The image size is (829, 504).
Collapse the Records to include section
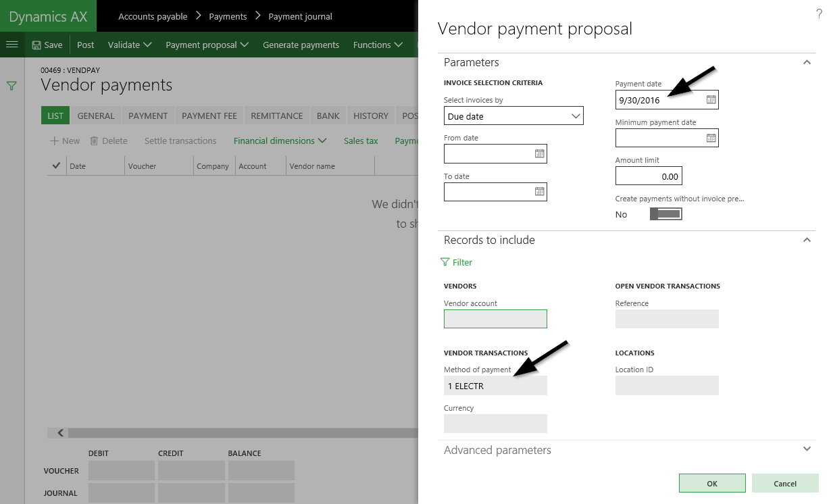(x=806, y=240)
